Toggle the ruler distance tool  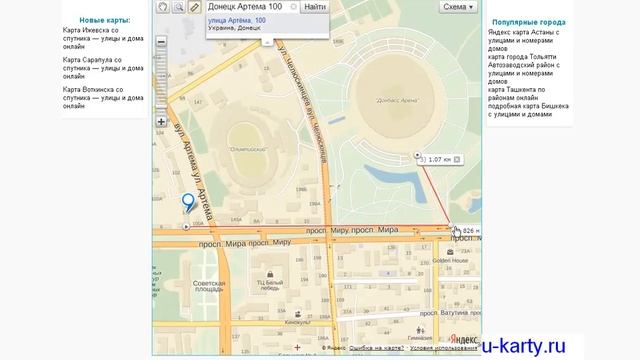pos(194,7)
